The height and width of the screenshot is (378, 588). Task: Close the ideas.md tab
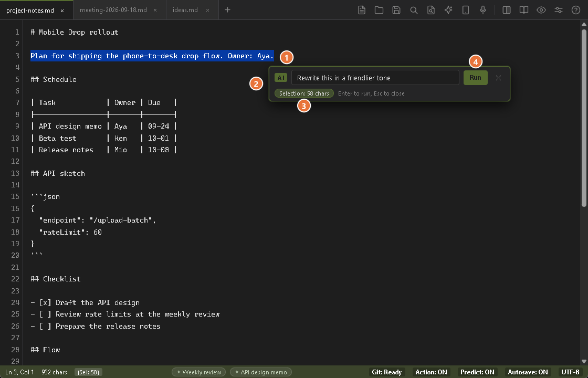(207, 10)
